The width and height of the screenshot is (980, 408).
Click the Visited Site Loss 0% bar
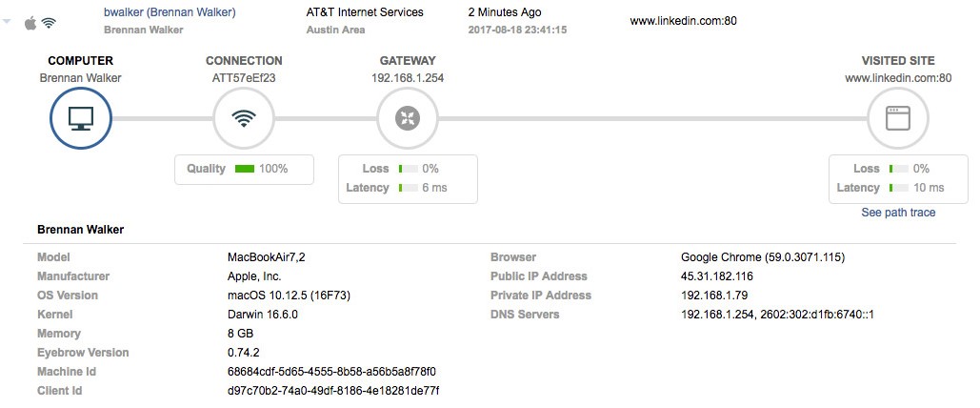899,169
